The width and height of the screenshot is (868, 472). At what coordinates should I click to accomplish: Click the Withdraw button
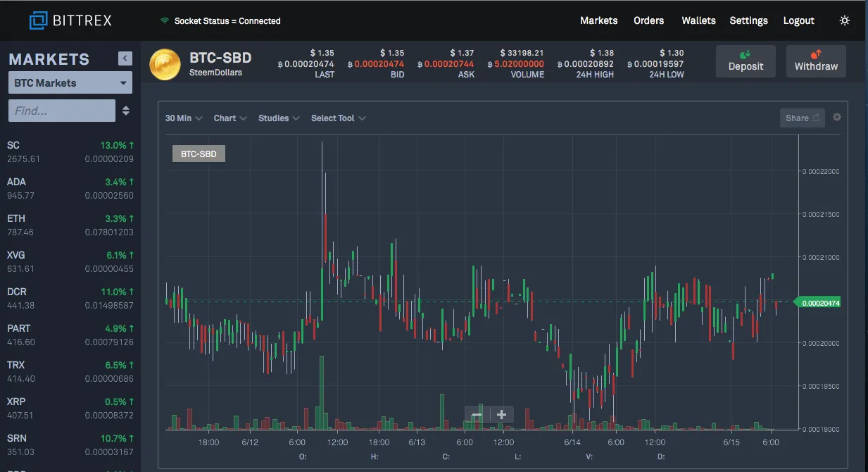[x=816, y=61]
